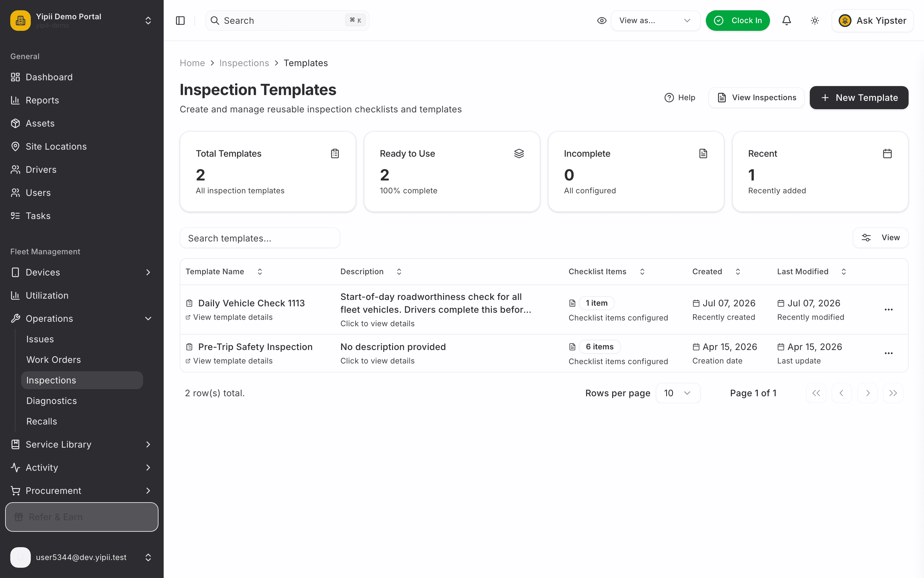Image resolution: width=924 pixels, height=578 pixels.
Task: Toggle the sidebar panel icon
Action: 180,21
